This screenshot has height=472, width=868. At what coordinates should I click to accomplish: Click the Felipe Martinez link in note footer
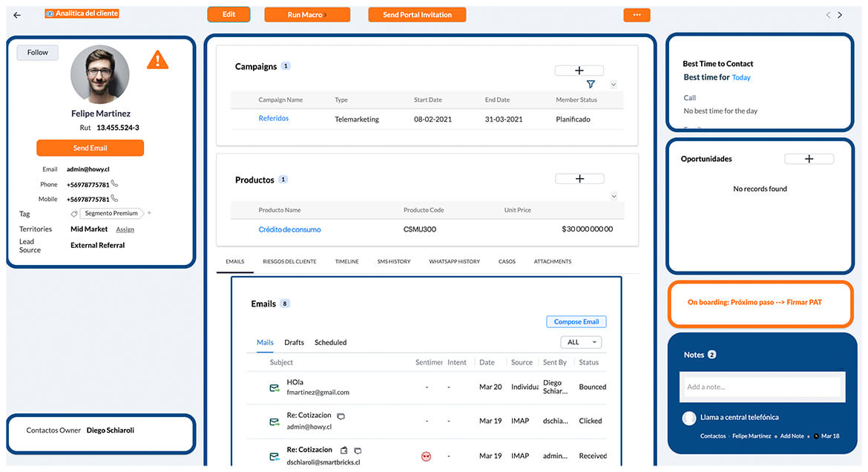click(x=752, y=436)
